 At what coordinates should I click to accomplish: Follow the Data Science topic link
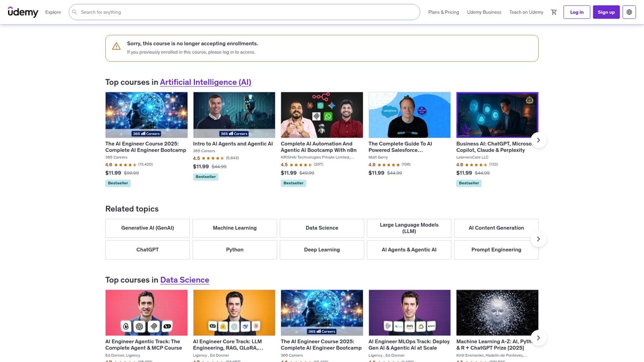tap(185, 280)
